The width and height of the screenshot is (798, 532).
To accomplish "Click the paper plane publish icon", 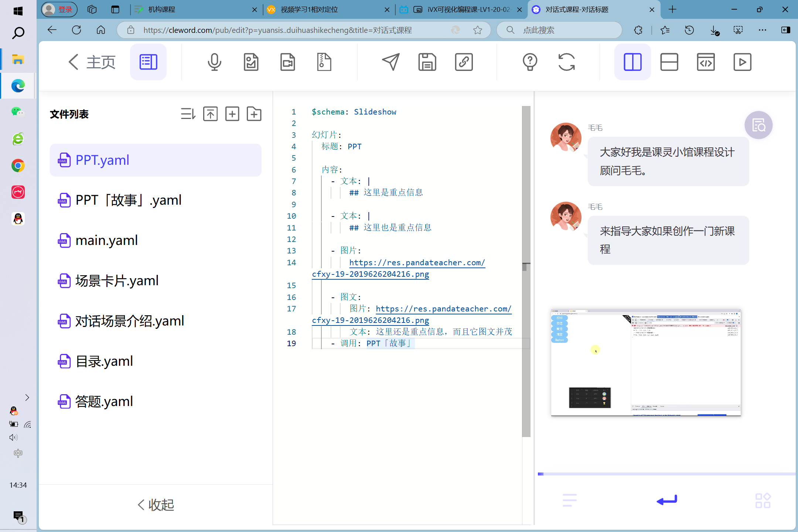I will tap(391, 62).
